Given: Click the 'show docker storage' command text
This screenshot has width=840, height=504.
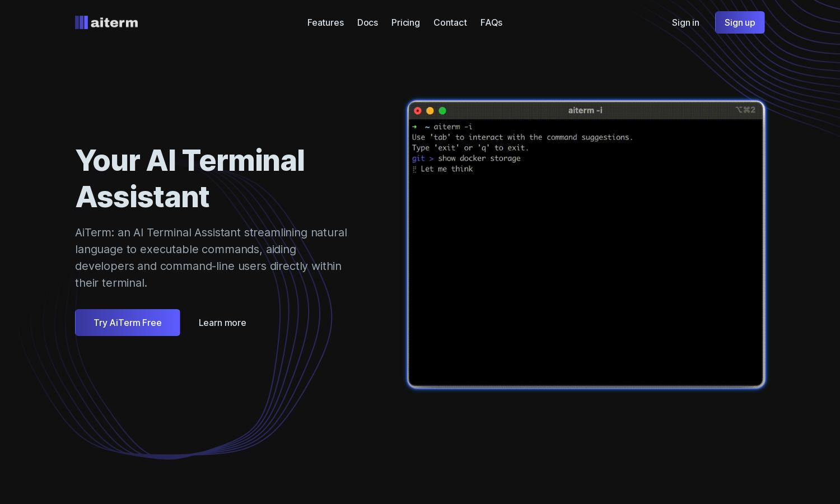Looking at the screenshot, I should (479, 158).
